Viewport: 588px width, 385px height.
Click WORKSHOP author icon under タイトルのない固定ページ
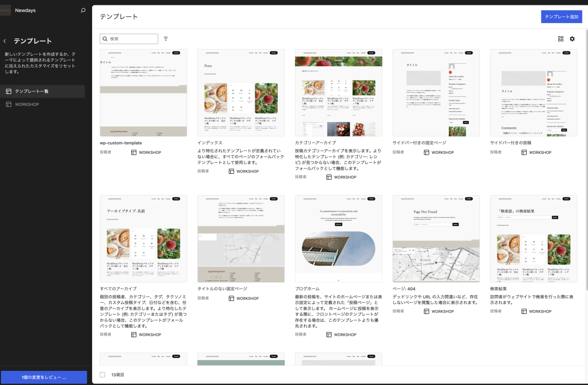231,298
